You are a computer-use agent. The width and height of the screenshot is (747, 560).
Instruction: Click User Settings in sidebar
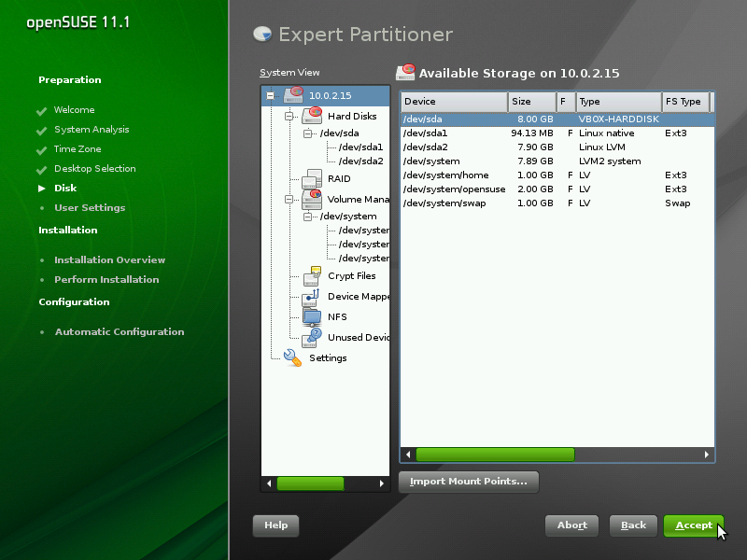pos(90,207)
